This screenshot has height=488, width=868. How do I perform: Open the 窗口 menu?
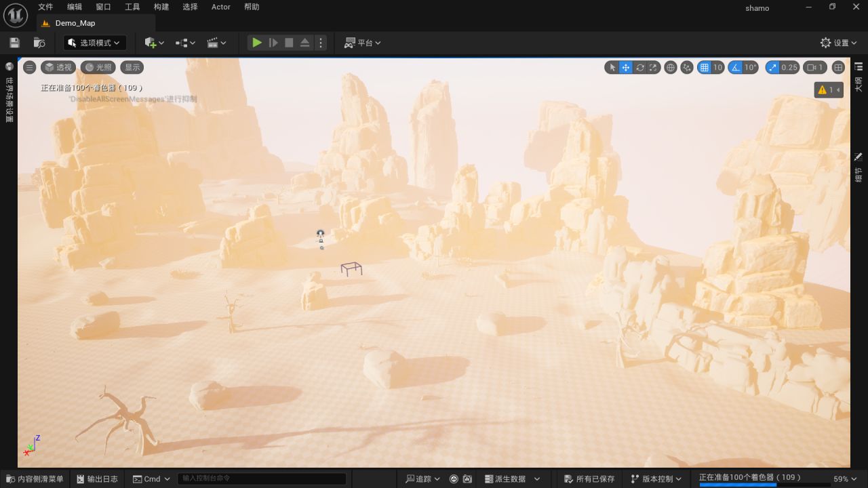[103, 7]
